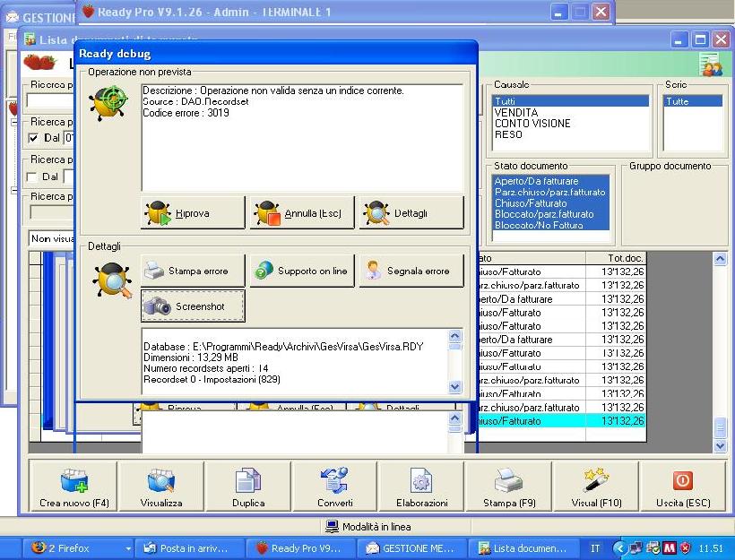Switch to Lista documen taskbar item
The image size is (735, 560).
pos(523,547)
